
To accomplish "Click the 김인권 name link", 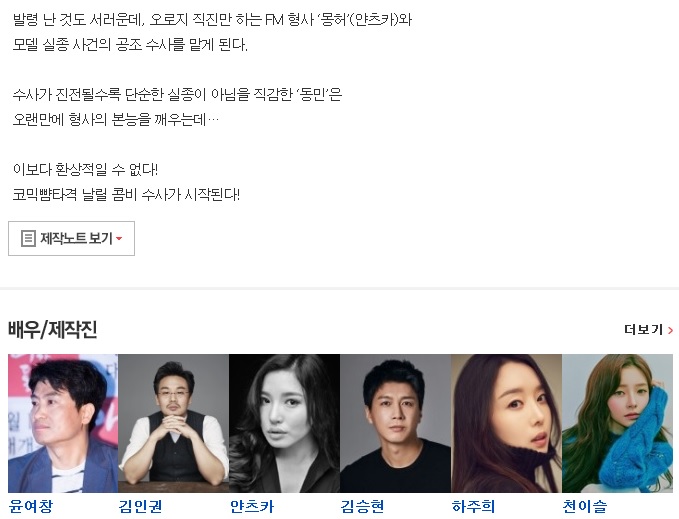I will 141,506.
